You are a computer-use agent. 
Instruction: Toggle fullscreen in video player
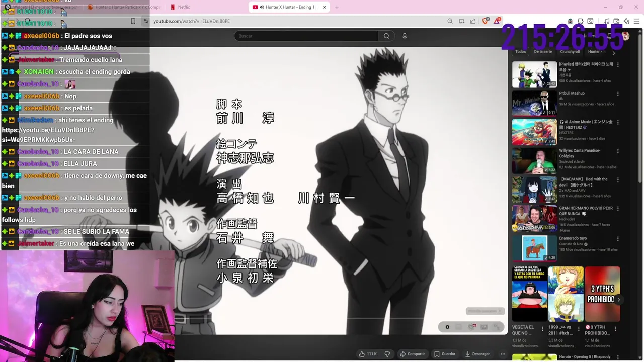point(497,327)
